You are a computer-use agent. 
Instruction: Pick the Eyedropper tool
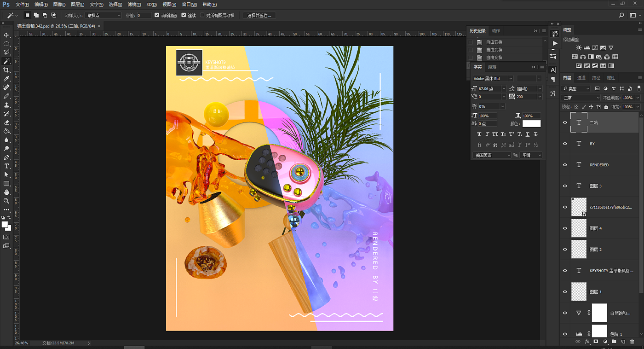point(6,79)
